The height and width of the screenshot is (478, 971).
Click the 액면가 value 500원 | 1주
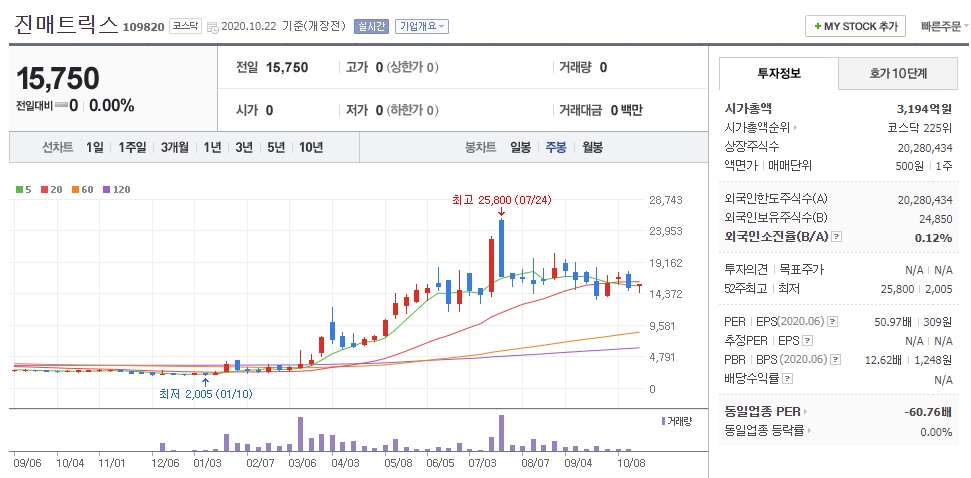click(923, 166)
